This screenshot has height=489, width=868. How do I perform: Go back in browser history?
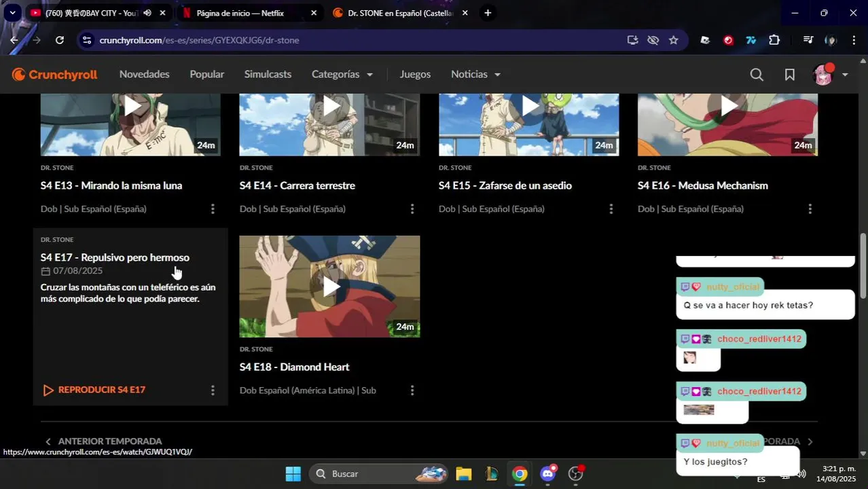14,40
